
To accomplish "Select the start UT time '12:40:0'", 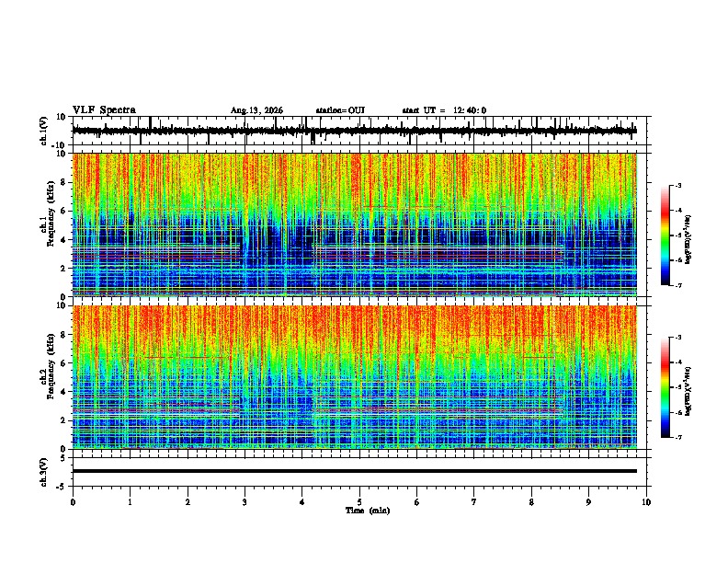I will click(x=470, y=110).
